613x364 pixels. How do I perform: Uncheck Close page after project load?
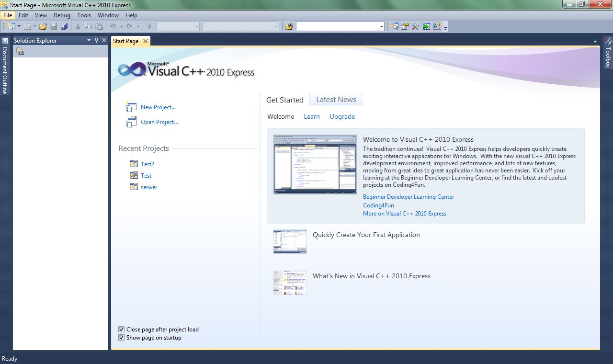pos(121,330)
